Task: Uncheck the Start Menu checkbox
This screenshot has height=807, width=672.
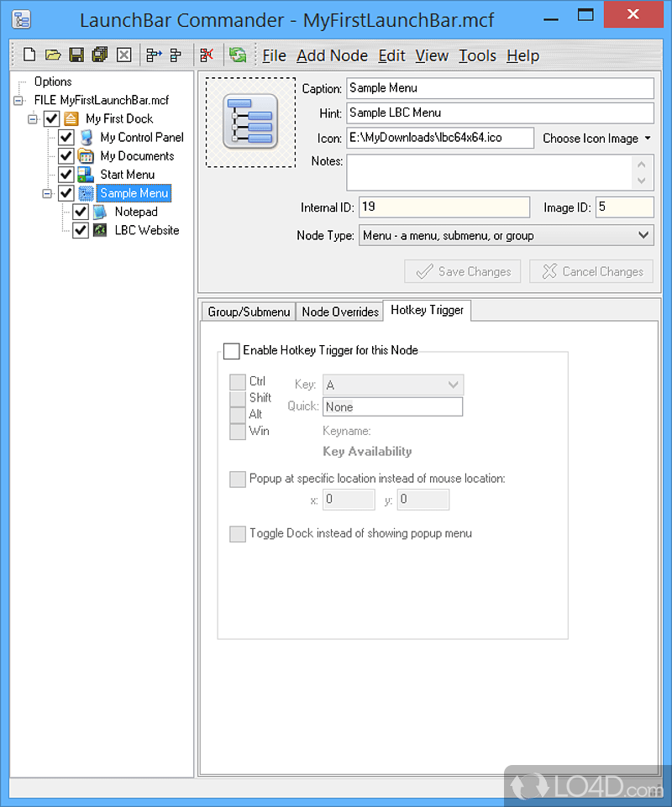Action: [66, 175]
